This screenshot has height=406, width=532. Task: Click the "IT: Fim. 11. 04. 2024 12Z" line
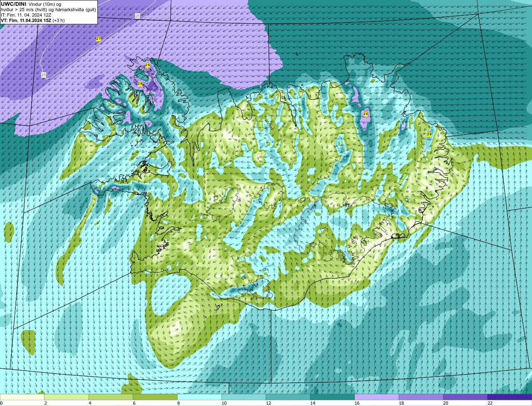pyautogui.click(x=26, y=15)
